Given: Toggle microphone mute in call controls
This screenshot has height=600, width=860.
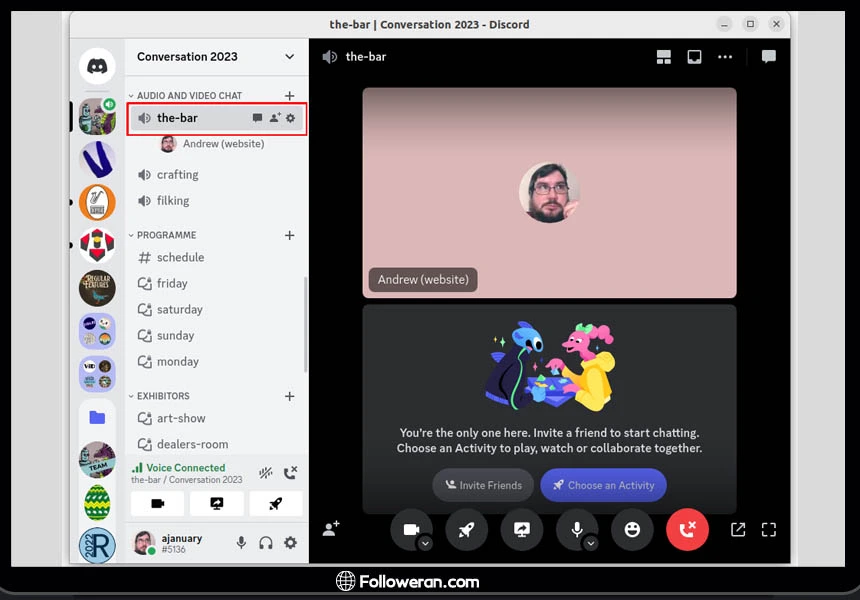Looking at the screenshot, I should pos(576,530).
